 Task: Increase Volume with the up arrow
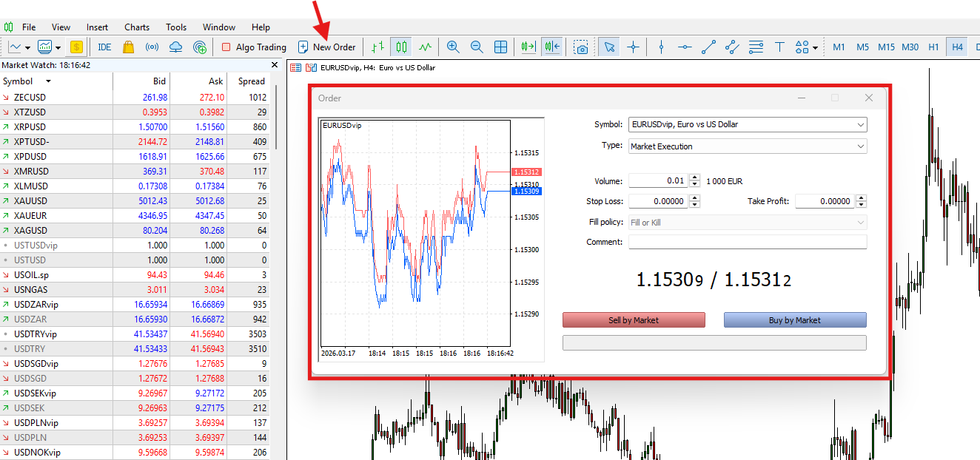694,177
